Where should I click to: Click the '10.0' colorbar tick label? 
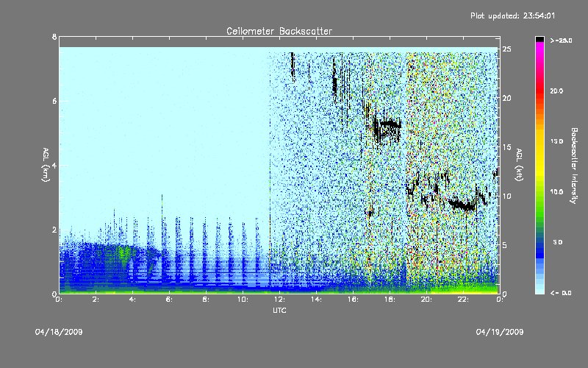556,191
